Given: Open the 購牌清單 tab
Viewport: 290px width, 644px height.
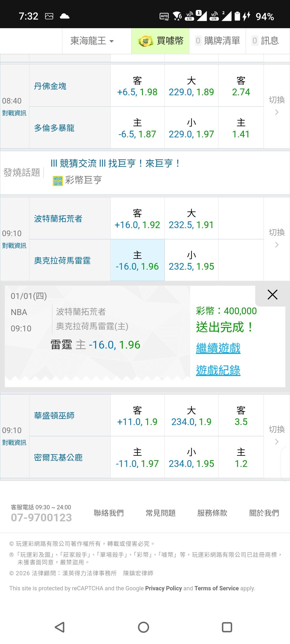Looking at the screenshot, I should (218, 41).
